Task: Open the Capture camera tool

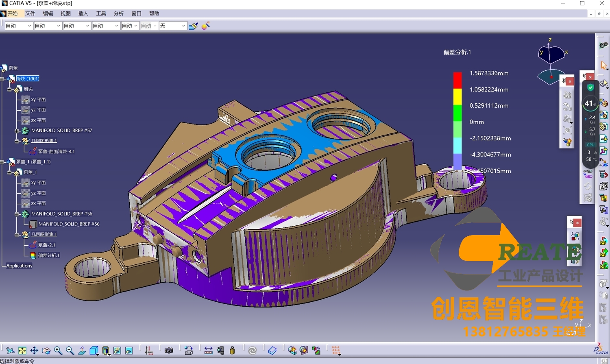Action: 169,351
